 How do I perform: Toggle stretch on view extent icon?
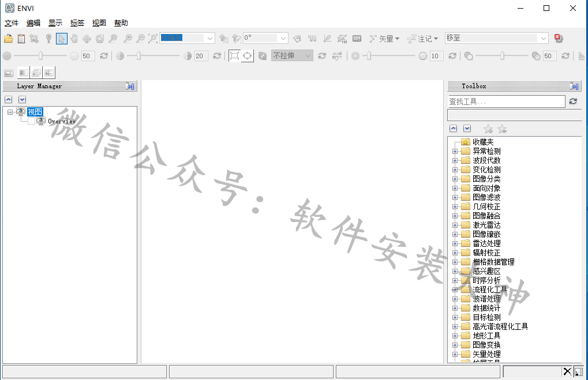[247, 56]
